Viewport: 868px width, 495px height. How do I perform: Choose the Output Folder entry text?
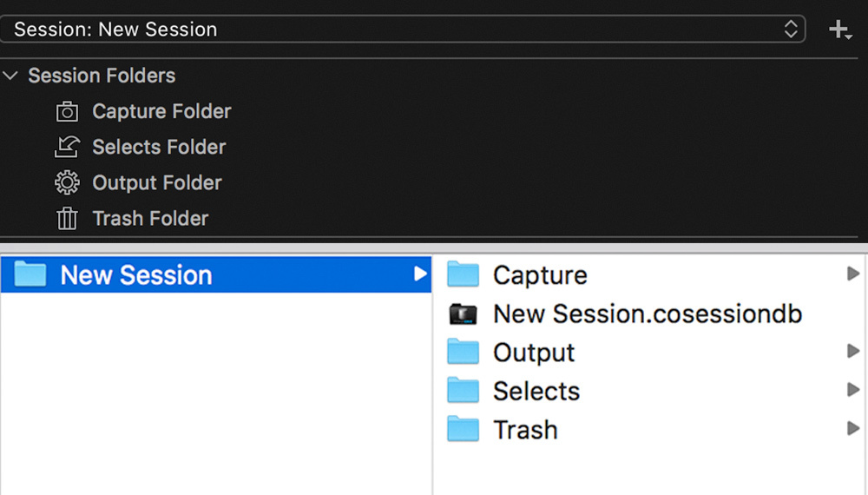[x=157, y=183]
